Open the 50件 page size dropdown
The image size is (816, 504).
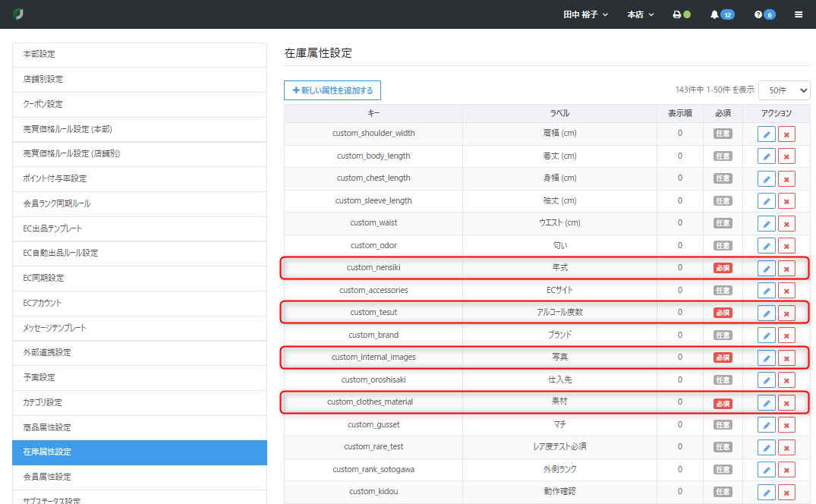pyautogui.click(x=784, y=90)
